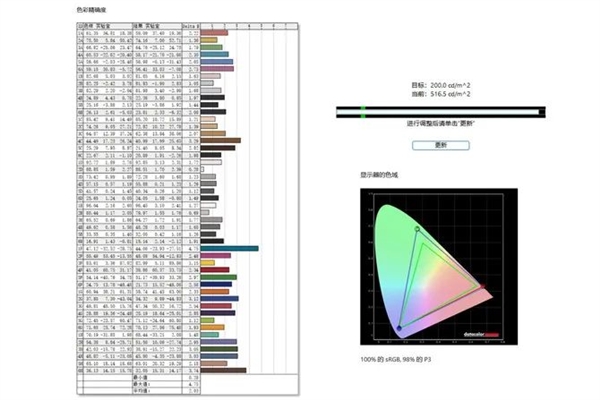This screenshot has width=600, height=400.
Task: Click the magenta bar just below the teal bar
Action: point(215,255)
